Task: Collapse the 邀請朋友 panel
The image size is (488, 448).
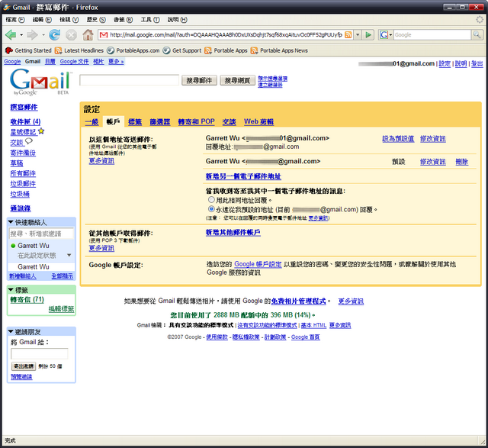Action: tap(11, 331)
